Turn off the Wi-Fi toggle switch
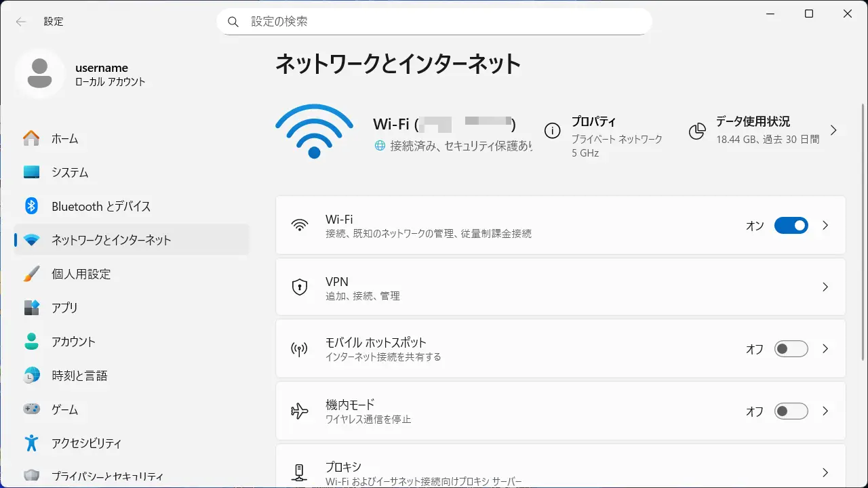Image resolution: width=868 pixels, height=488 pixels. tap(791, 226)
